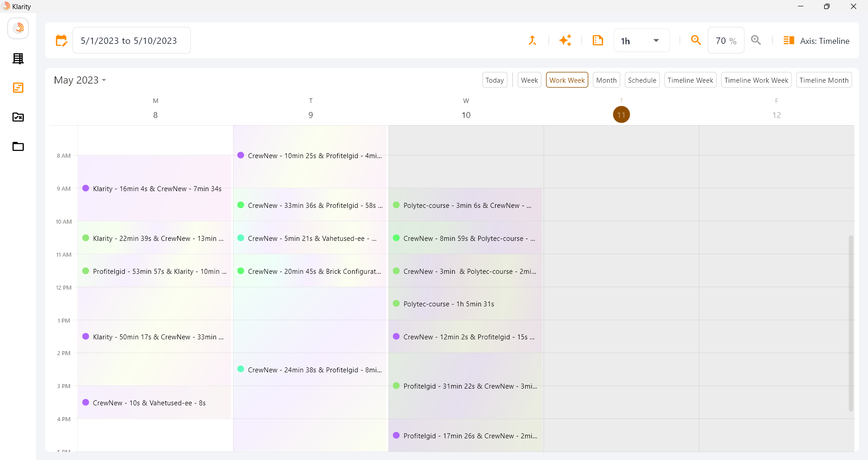Open Tuesday event CrewNew - 24min 38s
Viewport: 868px width, 460px height.
click(x=311, y=370)
